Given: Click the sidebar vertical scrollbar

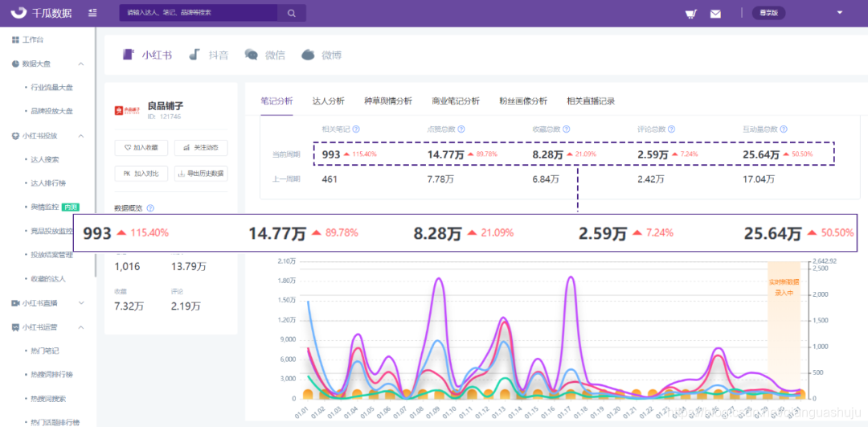Looking at the screenshot, I should [95, 152].
